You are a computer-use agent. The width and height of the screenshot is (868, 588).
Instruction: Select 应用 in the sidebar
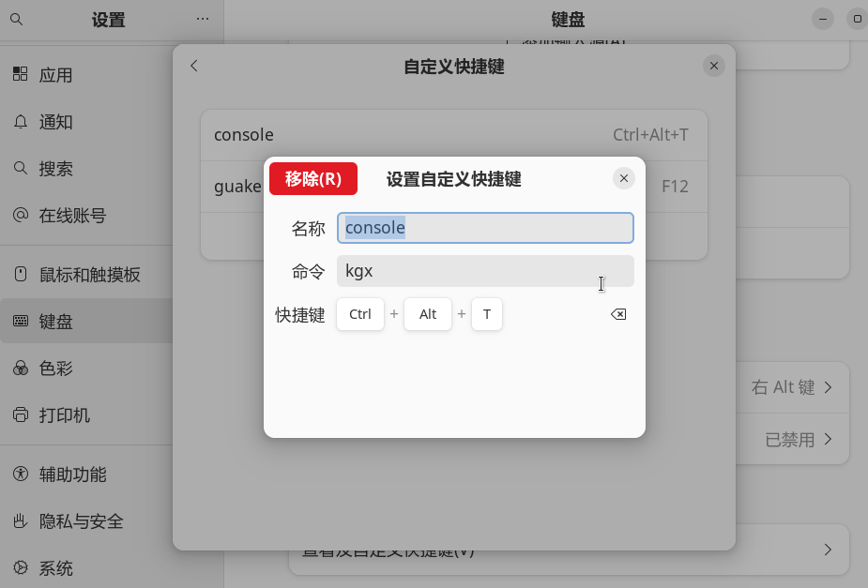[56, 75]
